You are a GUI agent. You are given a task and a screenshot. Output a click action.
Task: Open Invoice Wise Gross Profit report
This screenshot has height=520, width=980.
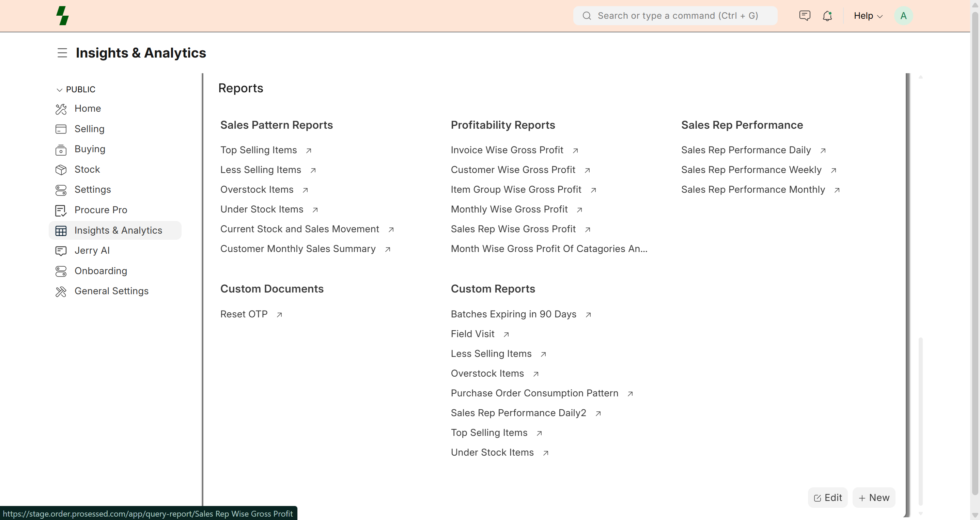pos(507,150)
